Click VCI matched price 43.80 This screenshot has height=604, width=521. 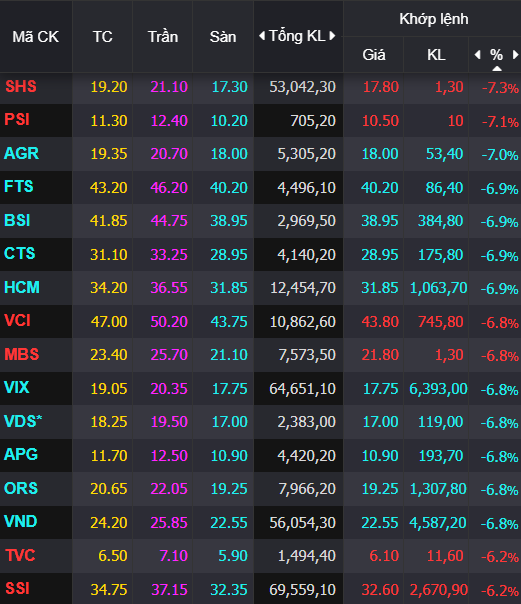point(380,322)
